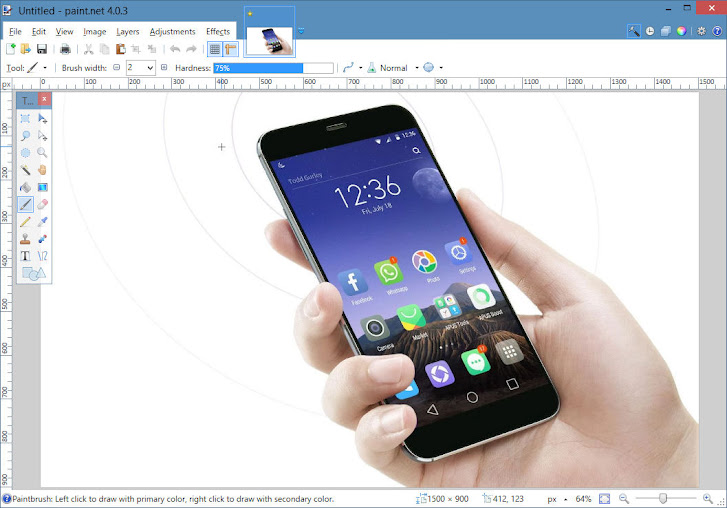This screenshot has width=727, height=508.
Task: Select the Rectangle Select tool
Action: (x=26, y=119)
